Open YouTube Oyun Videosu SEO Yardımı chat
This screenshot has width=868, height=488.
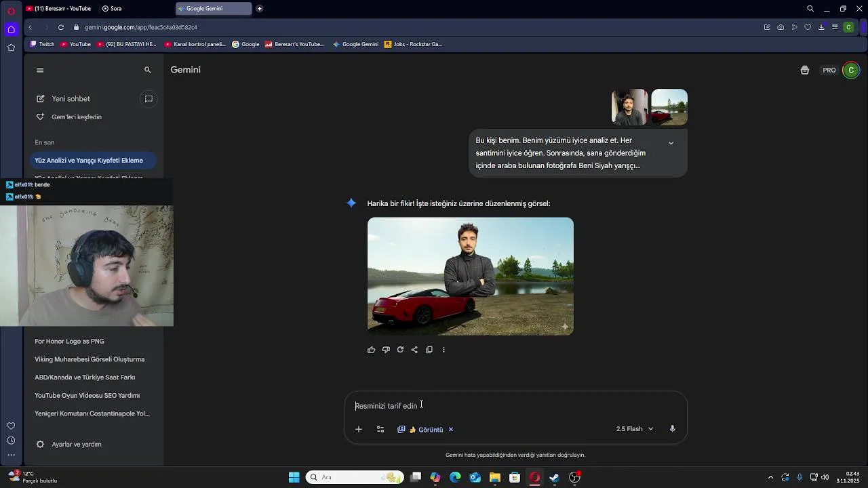87,396
